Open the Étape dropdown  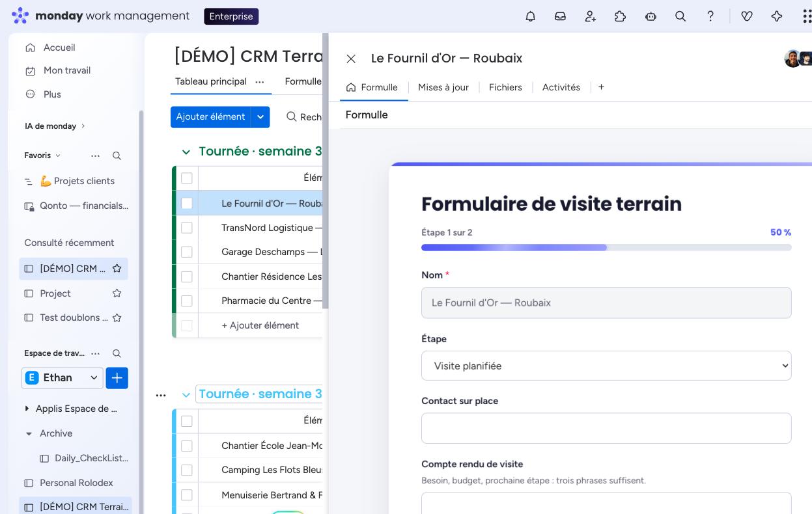(x=606, y=366)
